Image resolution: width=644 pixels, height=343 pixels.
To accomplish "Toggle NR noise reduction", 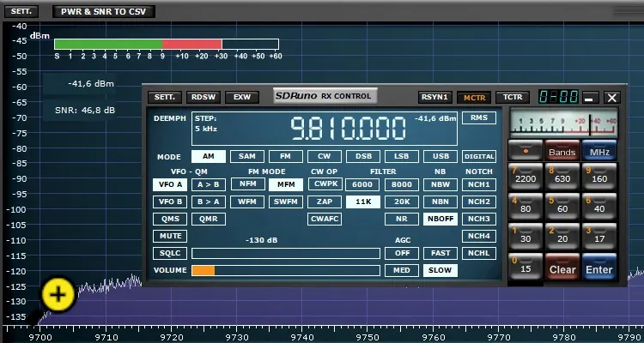I will pyautogui.click(x=402, y=220).
